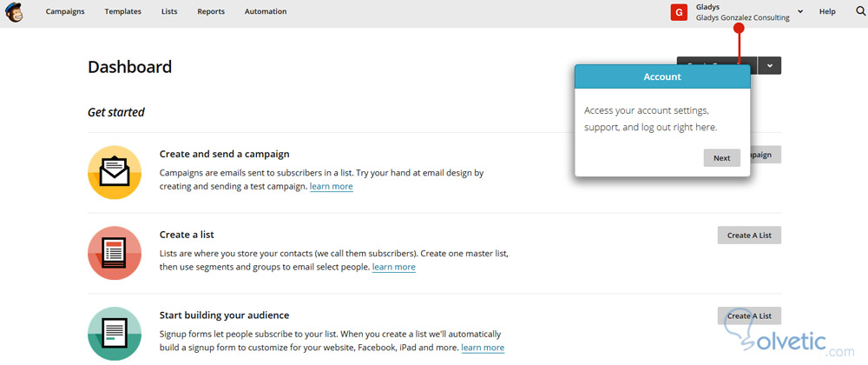Open the Lists menu item
Viewport: 868px width, 365px height.
(169, 12)
